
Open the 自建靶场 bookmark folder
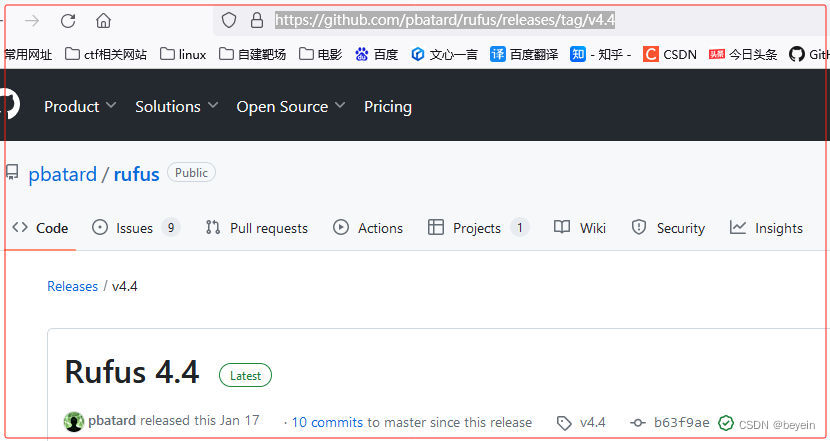point(252,54)
